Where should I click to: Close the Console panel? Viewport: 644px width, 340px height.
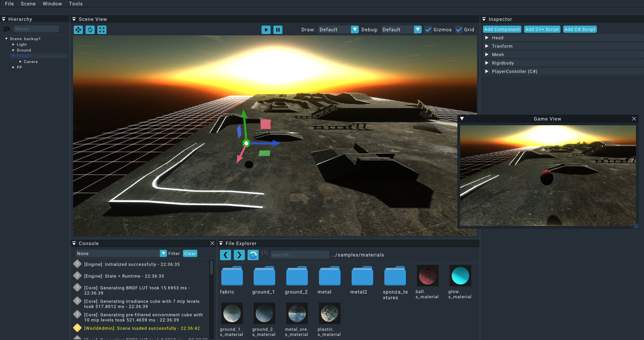click(212, 243)
